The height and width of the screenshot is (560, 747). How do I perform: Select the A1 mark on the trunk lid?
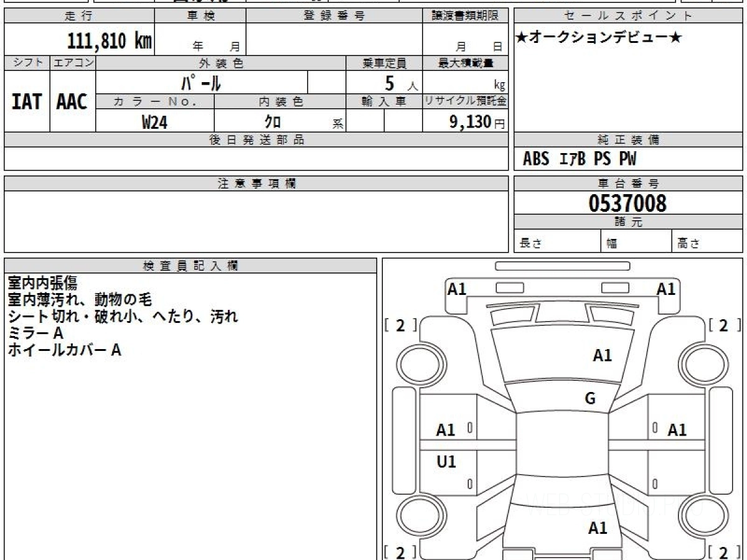598,528
